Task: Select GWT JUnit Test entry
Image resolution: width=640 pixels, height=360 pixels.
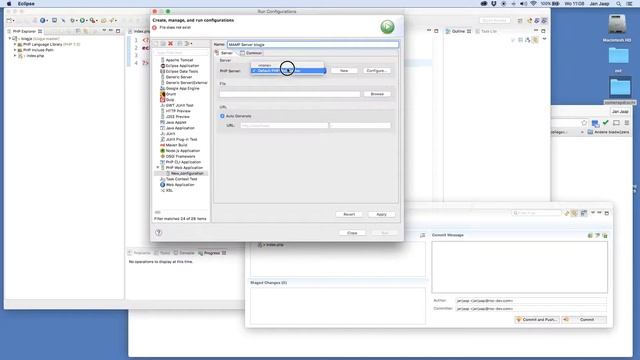Action: tap(179, 105)
